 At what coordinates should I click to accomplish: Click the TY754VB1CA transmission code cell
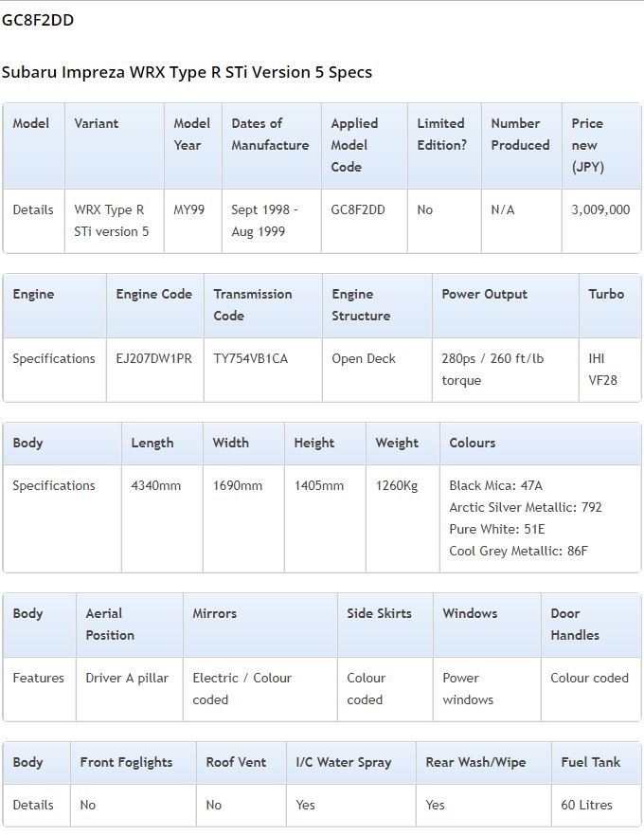262,370
